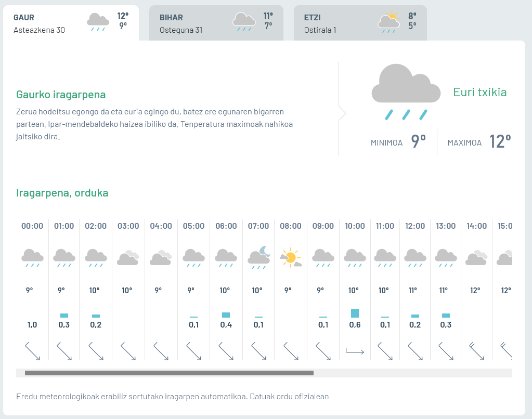Click the 12:00 wind direction arrow
Screen dimensions: 532x419
415,351
